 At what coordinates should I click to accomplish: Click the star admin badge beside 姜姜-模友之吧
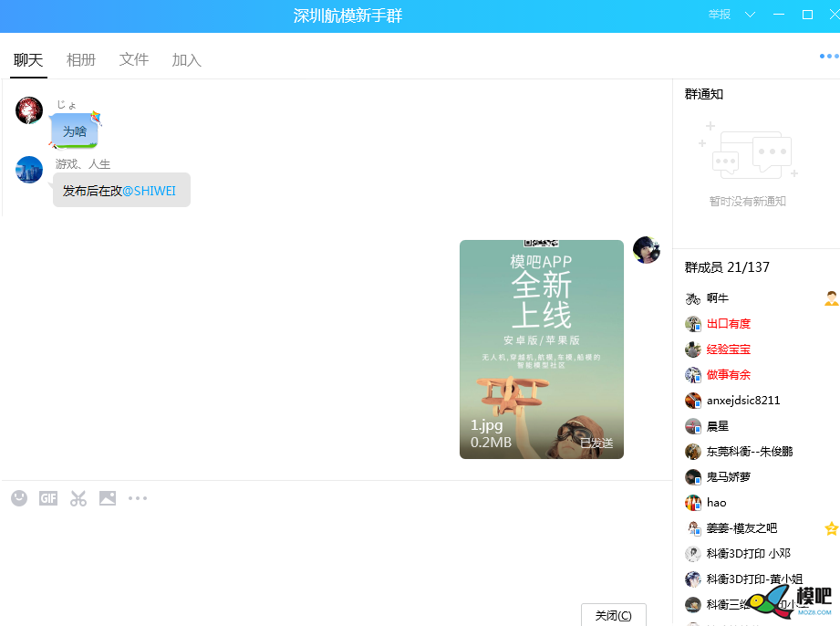[x=832, y=528]
